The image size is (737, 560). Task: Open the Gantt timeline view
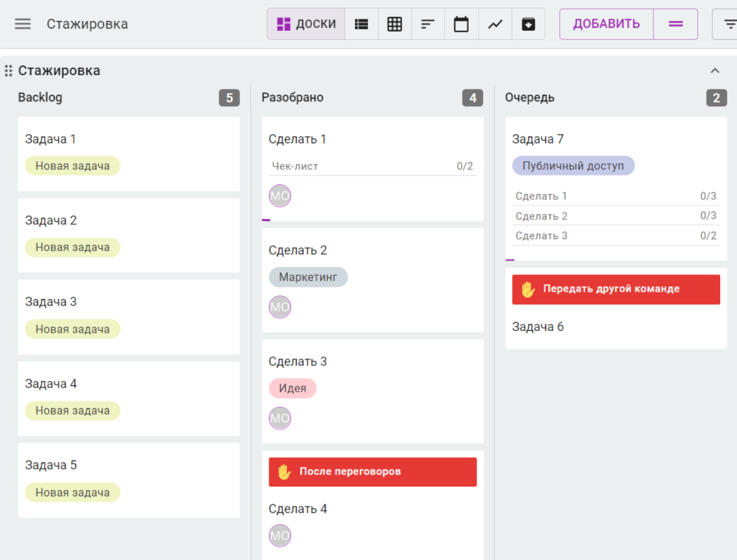point(428,24)
